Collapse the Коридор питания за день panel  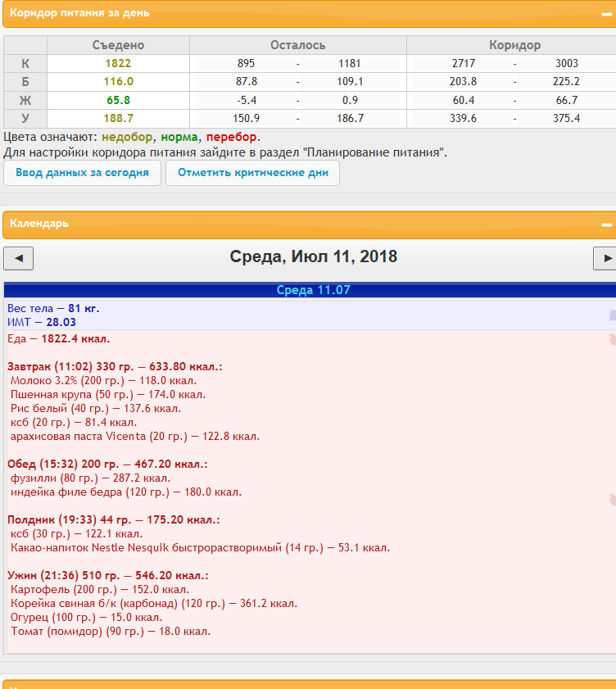click(606, 14)
